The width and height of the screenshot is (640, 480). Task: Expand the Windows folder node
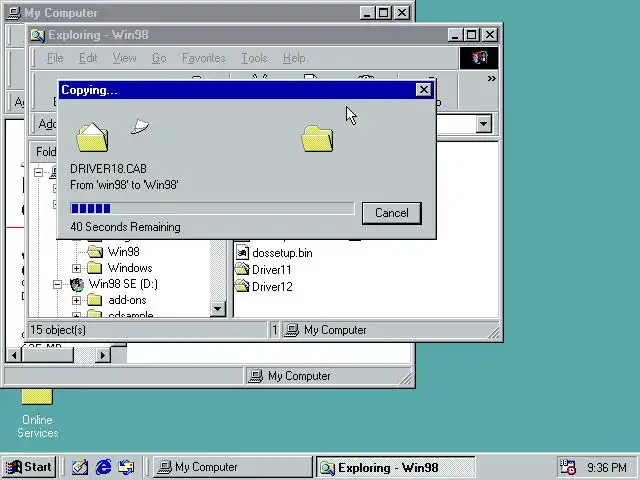tap(76, 268)
